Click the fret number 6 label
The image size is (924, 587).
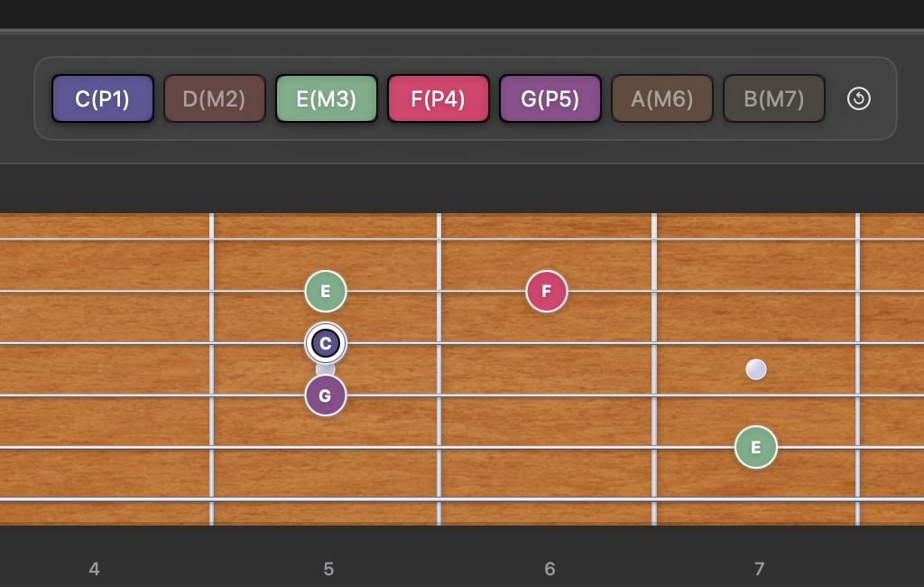(550, 569)
